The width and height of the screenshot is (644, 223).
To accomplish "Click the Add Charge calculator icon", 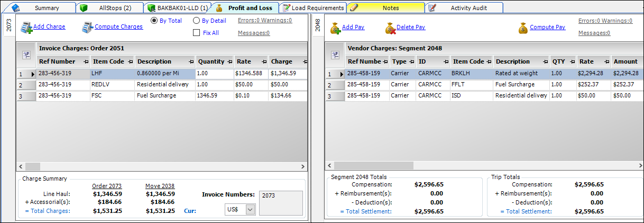I will 26,27.
